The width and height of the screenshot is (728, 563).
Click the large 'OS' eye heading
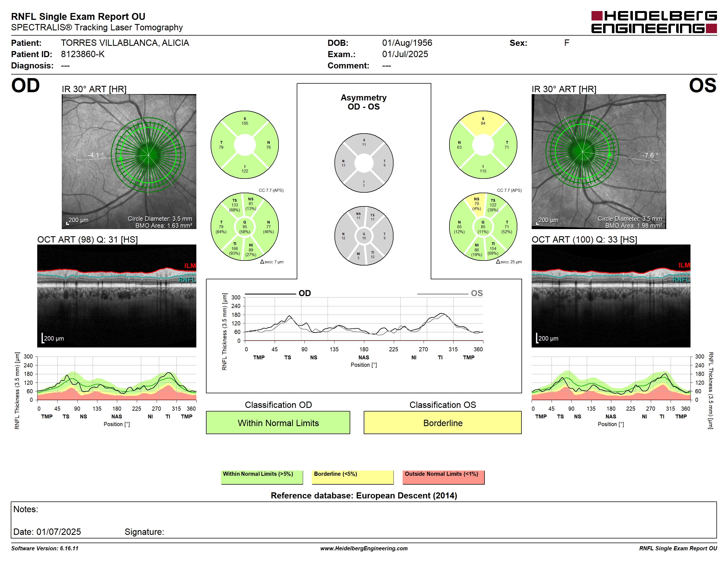point(703,85)
